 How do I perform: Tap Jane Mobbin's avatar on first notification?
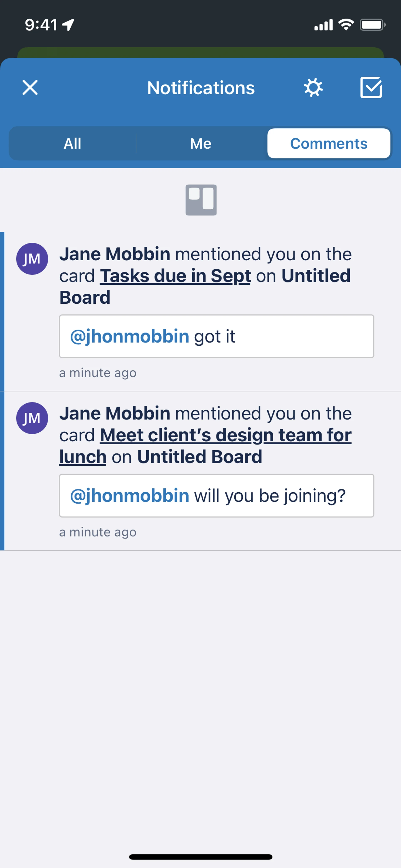[32, 259]
